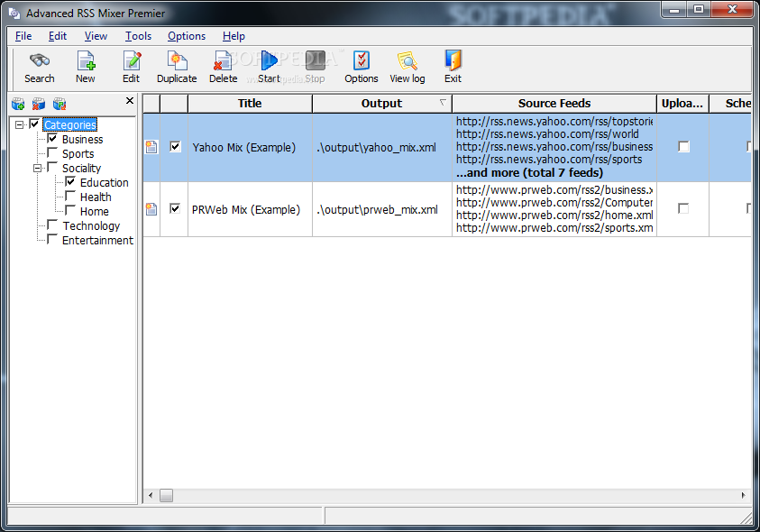Check the Sports category checkbox
This screenshot has width=760, height=532.
pyautogui.click(x=52, y=153)
